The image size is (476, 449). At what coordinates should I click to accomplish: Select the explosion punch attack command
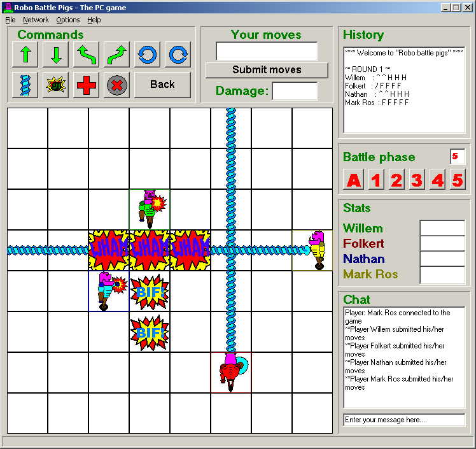click(56, 85)
